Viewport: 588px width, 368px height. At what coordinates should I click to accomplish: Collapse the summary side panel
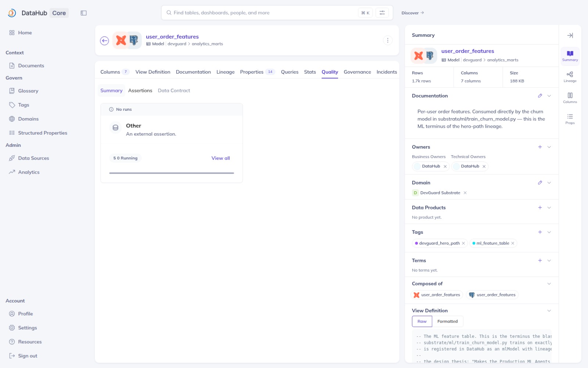pyautogui.click(x=570, y=35)
